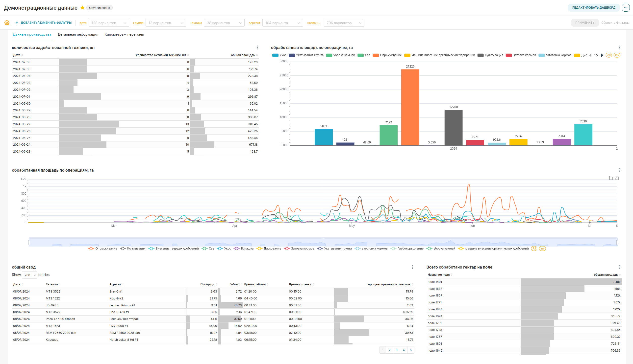Open the Техника filter dropdown

tap(224, 23)
